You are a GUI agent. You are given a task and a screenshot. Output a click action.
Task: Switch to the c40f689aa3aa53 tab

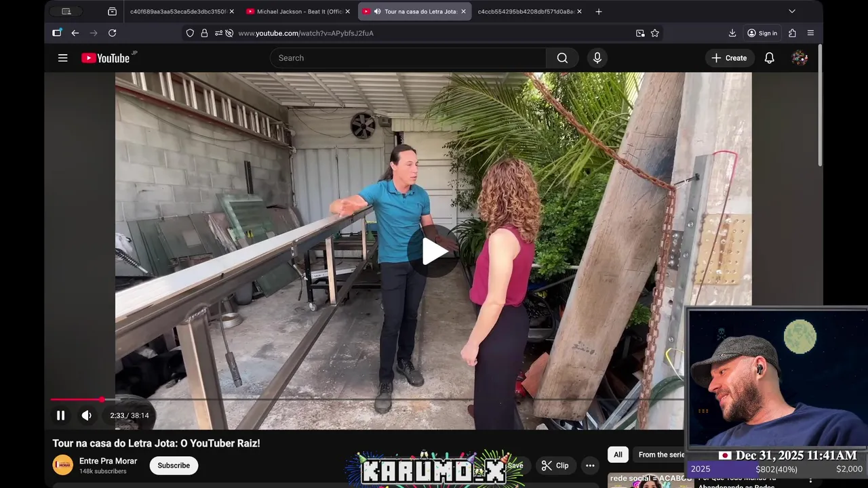pyautogui.click(x=178, y=12)
